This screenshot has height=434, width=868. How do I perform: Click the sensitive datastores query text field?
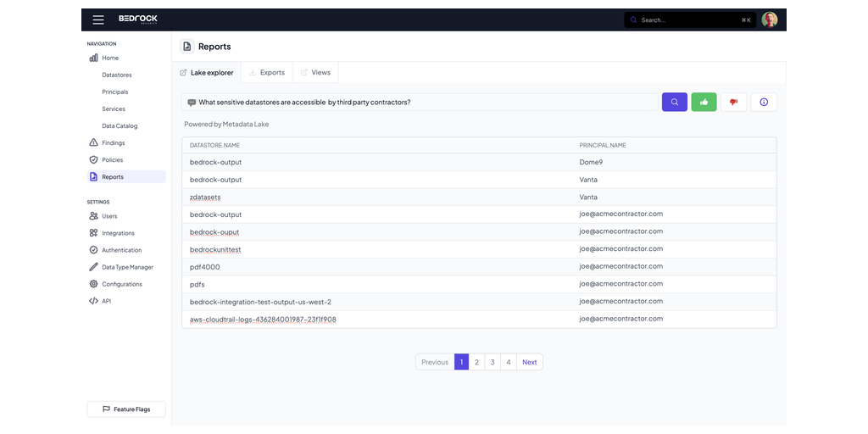coord(420,102)
